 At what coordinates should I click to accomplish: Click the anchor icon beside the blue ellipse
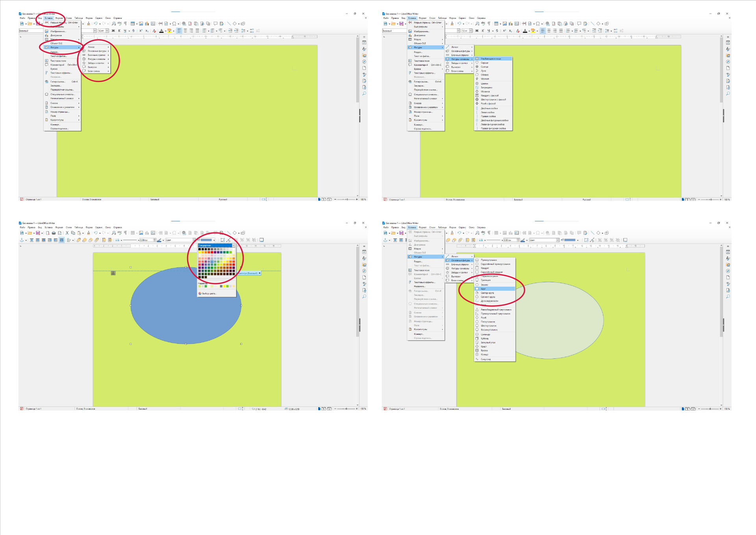[x=113, y=273]
